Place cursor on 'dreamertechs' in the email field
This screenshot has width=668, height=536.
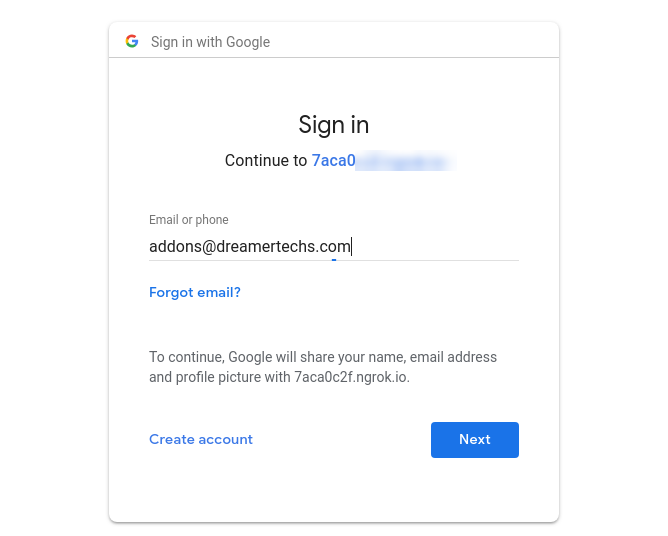[x=265, y=246]
